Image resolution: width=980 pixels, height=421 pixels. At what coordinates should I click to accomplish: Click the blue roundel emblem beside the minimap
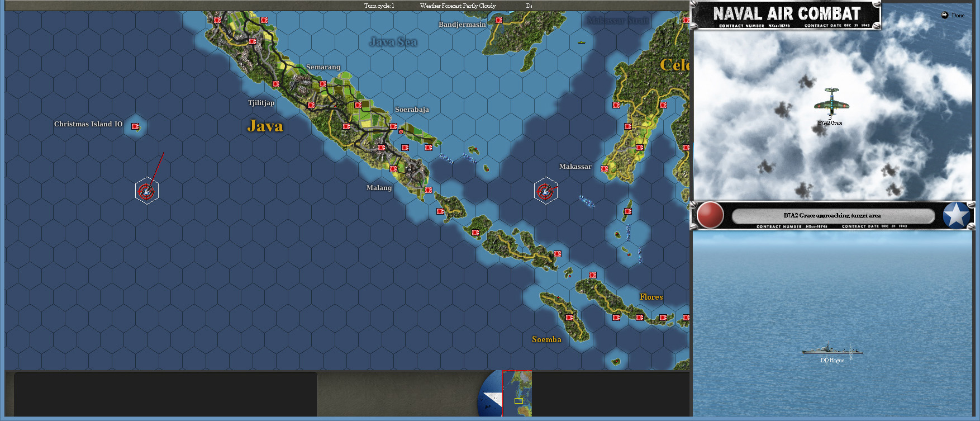point(491,394)
